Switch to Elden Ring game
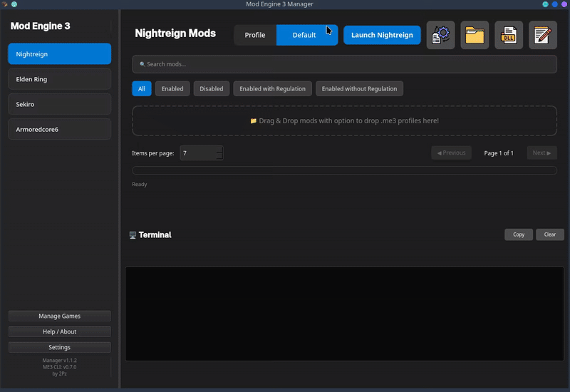 click(60, 79)
